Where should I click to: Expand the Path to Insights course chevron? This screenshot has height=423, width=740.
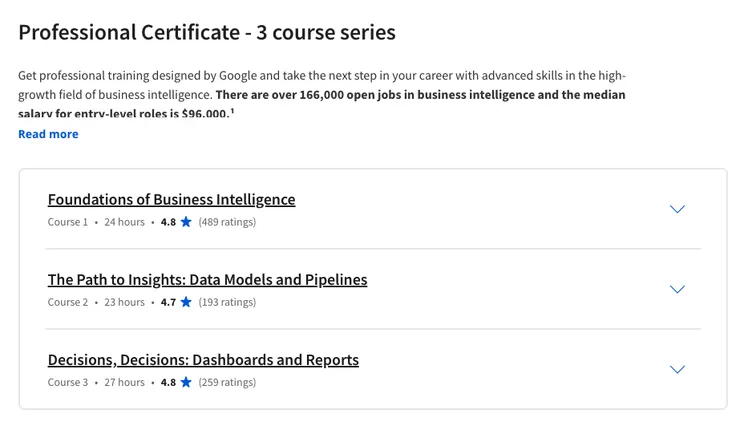tap(677, 289)
